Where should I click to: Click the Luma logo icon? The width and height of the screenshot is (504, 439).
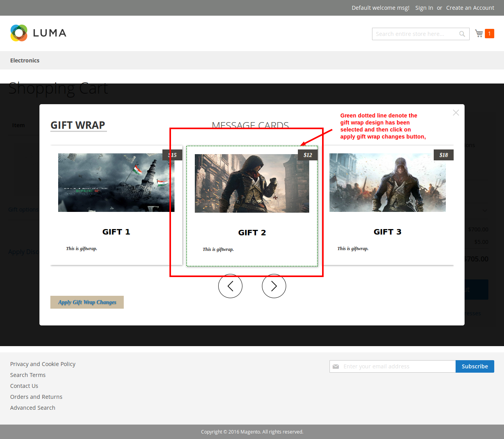(19, 33)
